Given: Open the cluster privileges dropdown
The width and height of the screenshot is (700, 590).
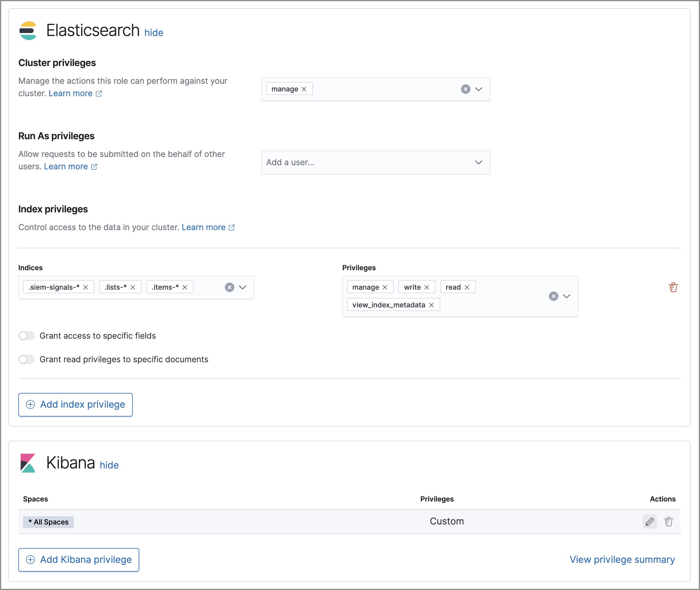Looking at the screenshot, I should pyautogui.click(x=479, y=89).
